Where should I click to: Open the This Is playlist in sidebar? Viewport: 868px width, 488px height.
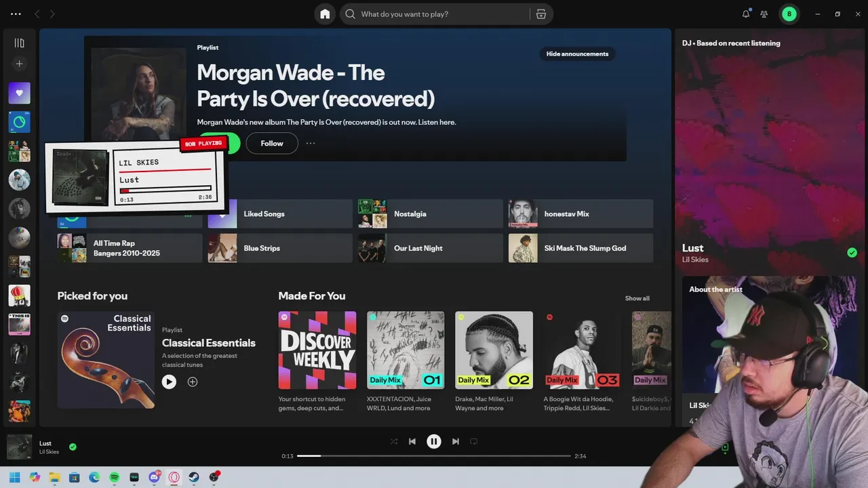19,324
